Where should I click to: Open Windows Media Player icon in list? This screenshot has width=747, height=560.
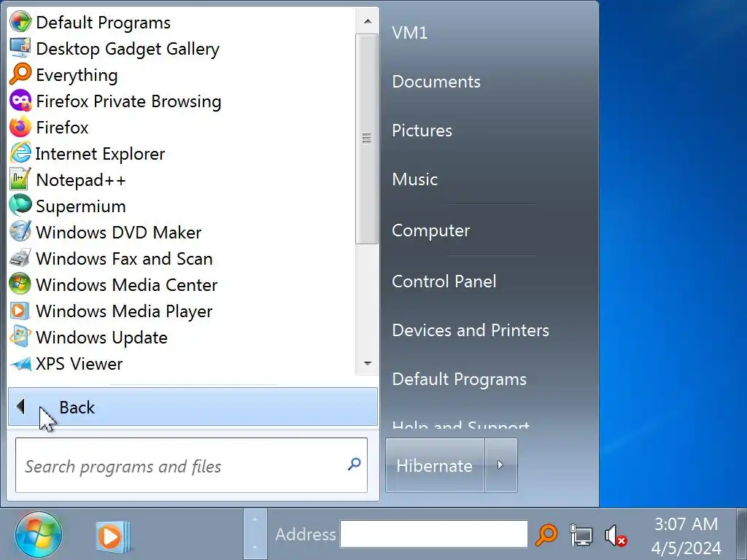pyautogui.click(x=20, y=311)
